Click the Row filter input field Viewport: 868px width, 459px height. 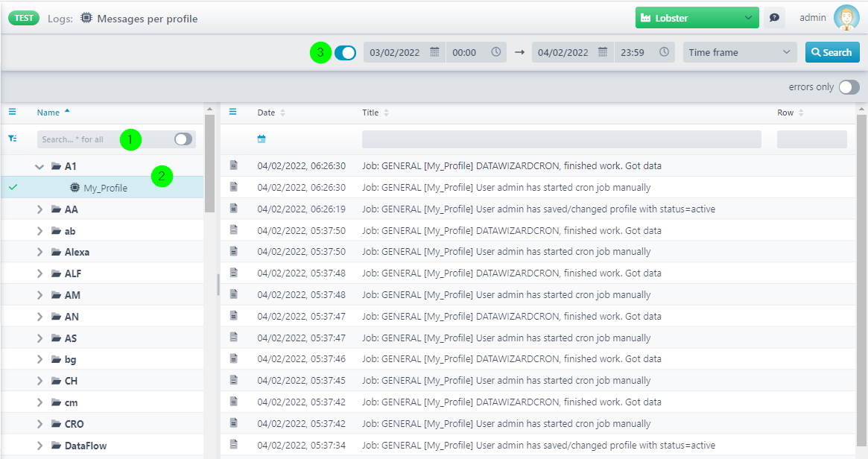point(811,139)
